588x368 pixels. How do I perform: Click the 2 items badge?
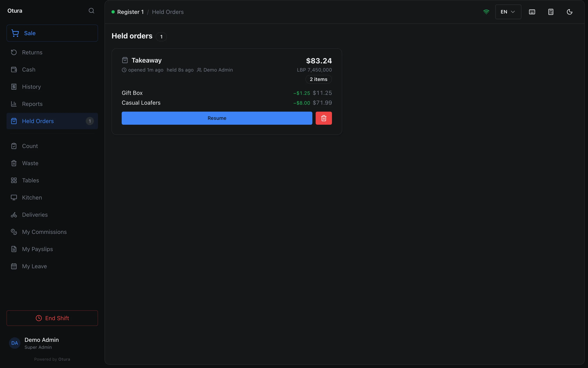click(x=318, y=79)
